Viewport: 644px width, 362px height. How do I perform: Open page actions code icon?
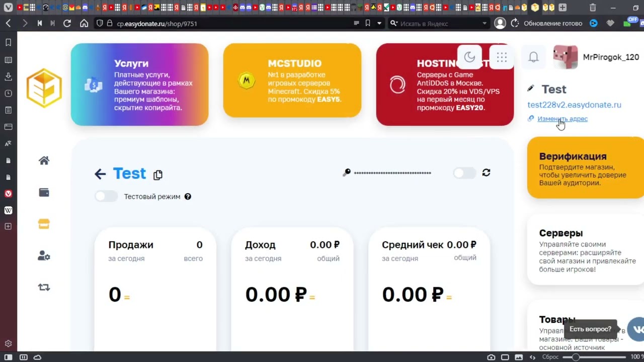click(x=533, y=357)
